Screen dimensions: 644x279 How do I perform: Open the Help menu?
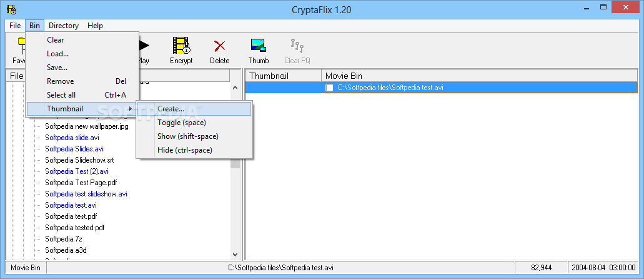point(96,26)
